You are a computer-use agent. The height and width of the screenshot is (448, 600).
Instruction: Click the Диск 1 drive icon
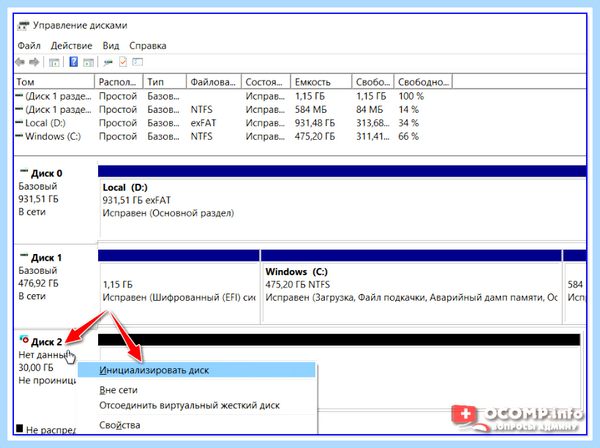tap(24, 255)
